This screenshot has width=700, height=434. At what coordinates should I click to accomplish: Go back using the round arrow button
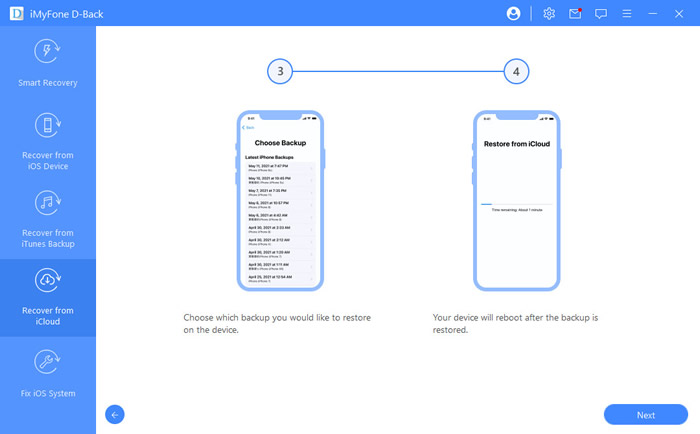tap(115, 414)
